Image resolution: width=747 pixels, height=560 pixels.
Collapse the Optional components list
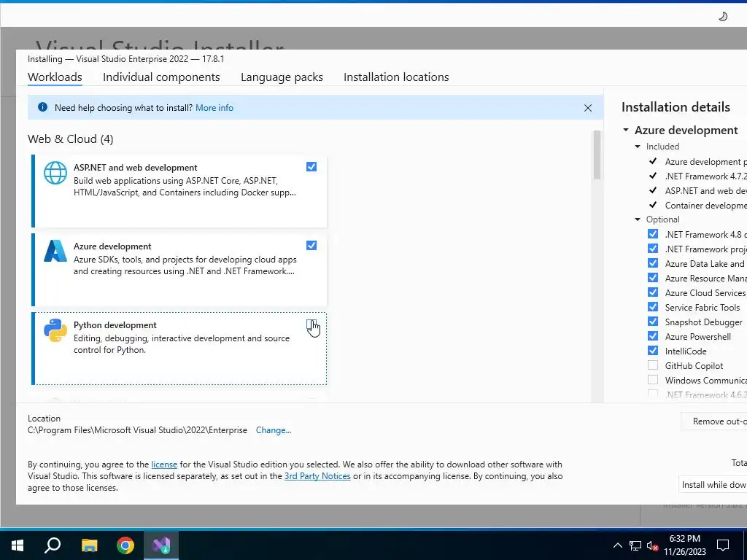point(638,219)
